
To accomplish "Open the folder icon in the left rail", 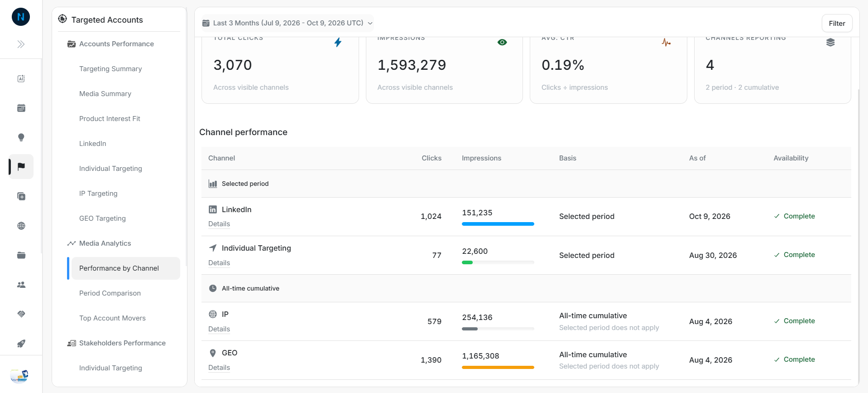I will (21, 255).
